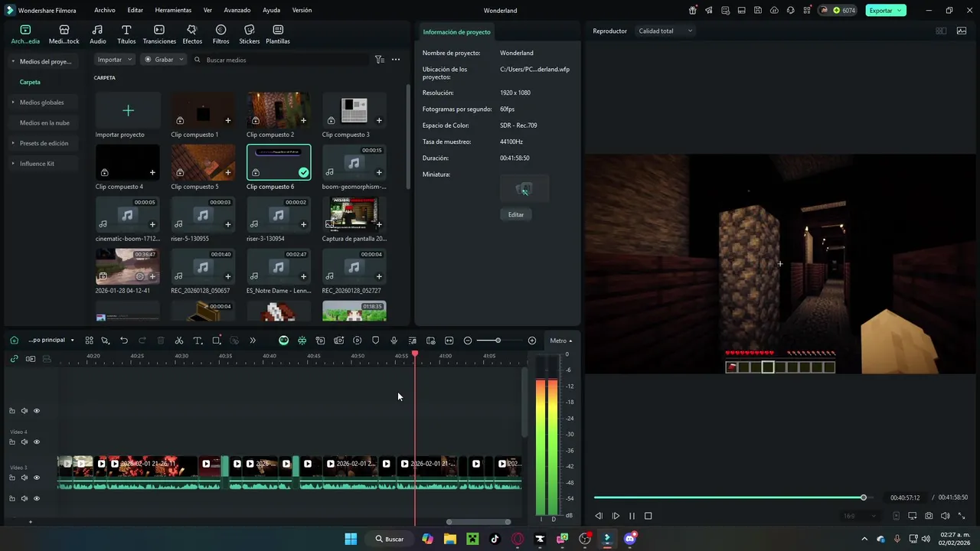This screenshot has height=551, width=980.
Task: Open the Títulos tool tab
Action: click(x=126, y=34)
